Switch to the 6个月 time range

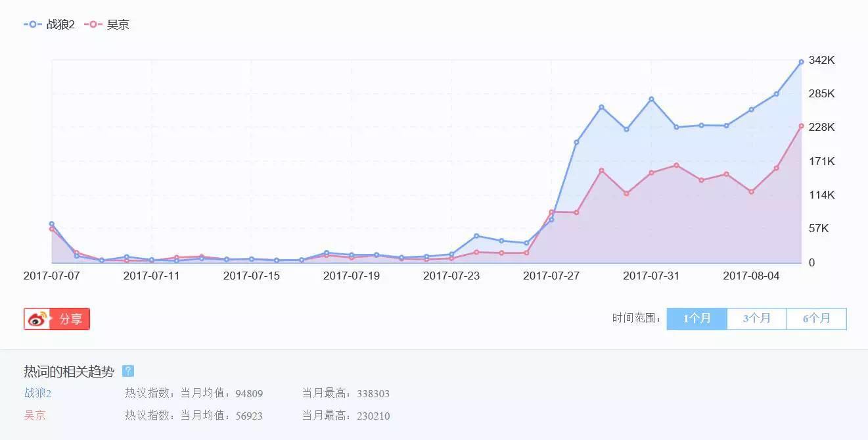click(x=816, y=318)
